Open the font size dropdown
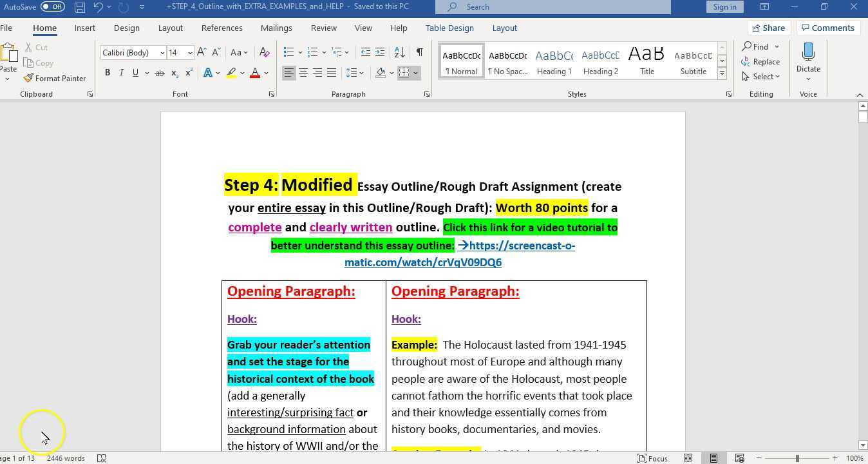 coord(189,52)
